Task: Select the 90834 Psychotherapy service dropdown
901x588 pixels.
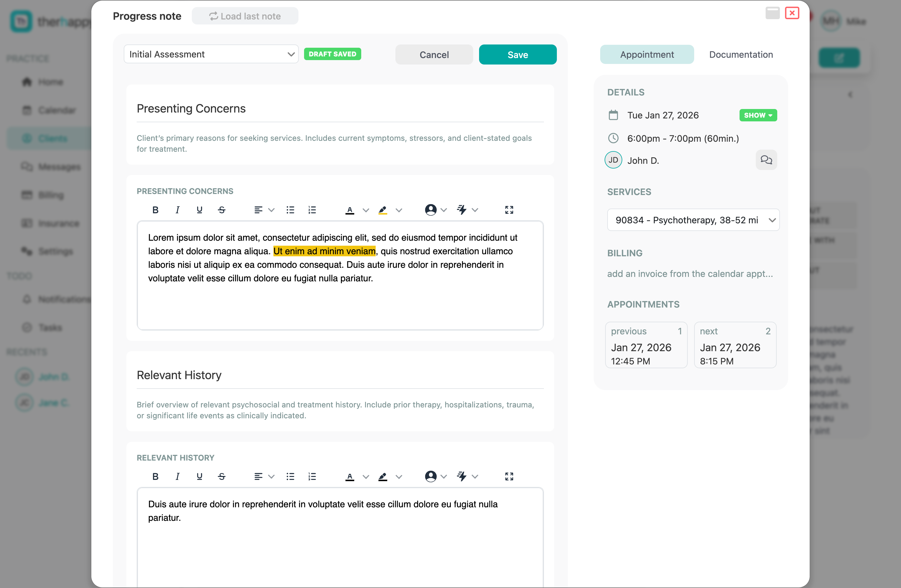Action: click(x=693, y=219)
